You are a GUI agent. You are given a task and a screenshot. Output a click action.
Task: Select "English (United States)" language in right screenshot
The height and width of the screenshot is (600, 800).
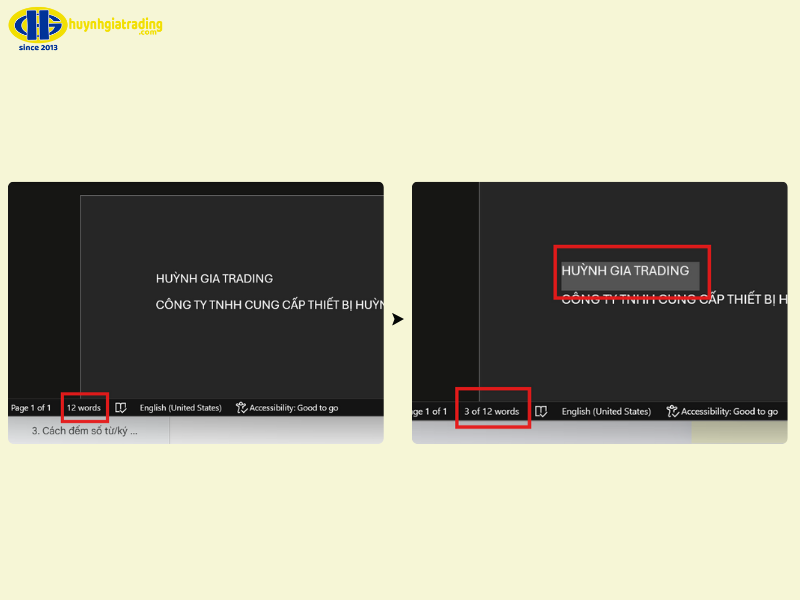pos(606,411)
